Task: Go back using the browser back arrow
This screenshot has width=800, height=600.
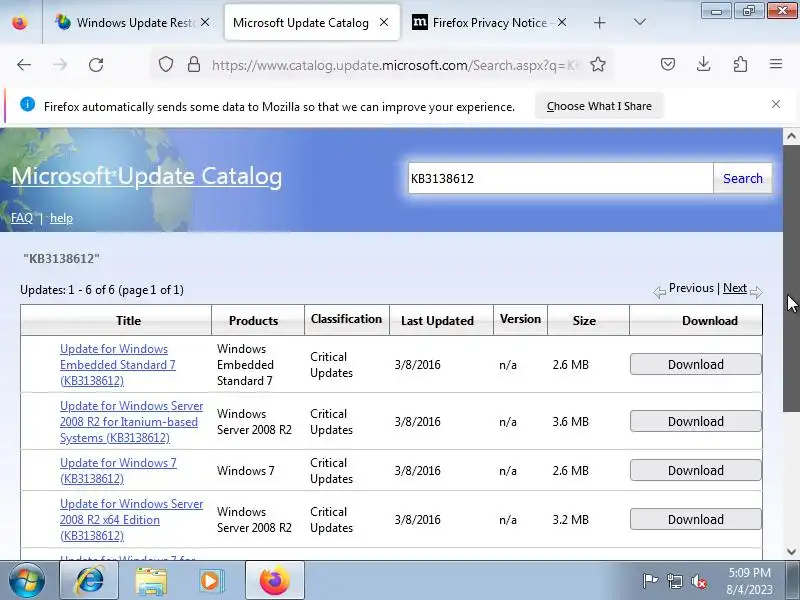Action: pyautogui.click(x=24, y=65)
